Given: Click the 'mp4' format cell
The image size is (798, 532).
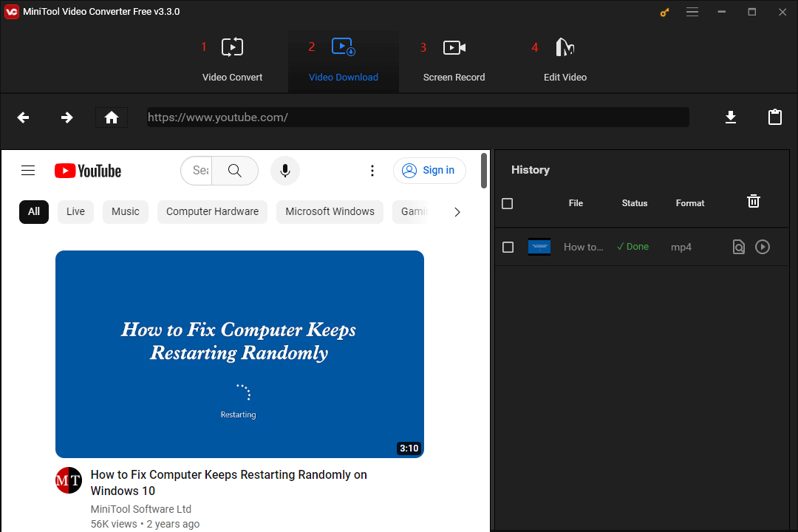Looking at the screenshot, I should click(x=681, y=247).
